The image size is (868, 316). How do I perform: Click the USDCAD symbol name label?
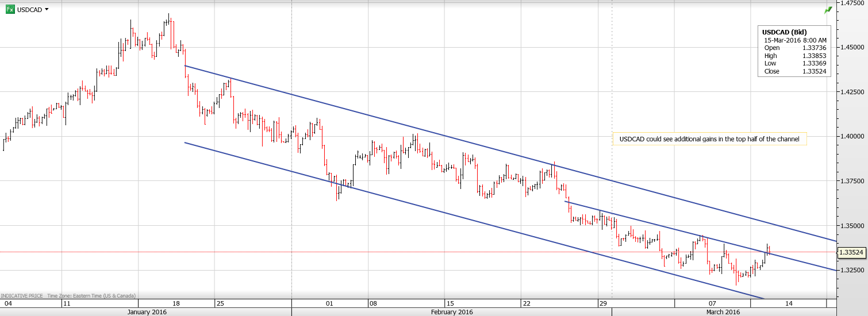[29, 10]
